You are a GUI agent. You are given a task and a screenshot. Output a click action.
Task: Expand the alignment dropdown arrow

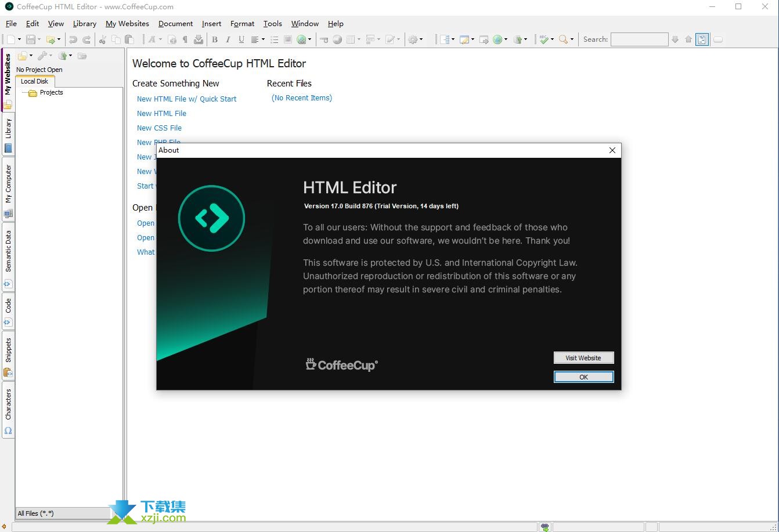point(263,39)
